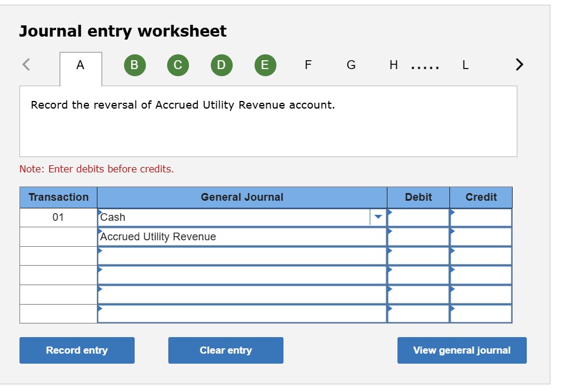This screenshot has height=392, width=564.
Task: Switch to tab F
Action: pos(308,65)
